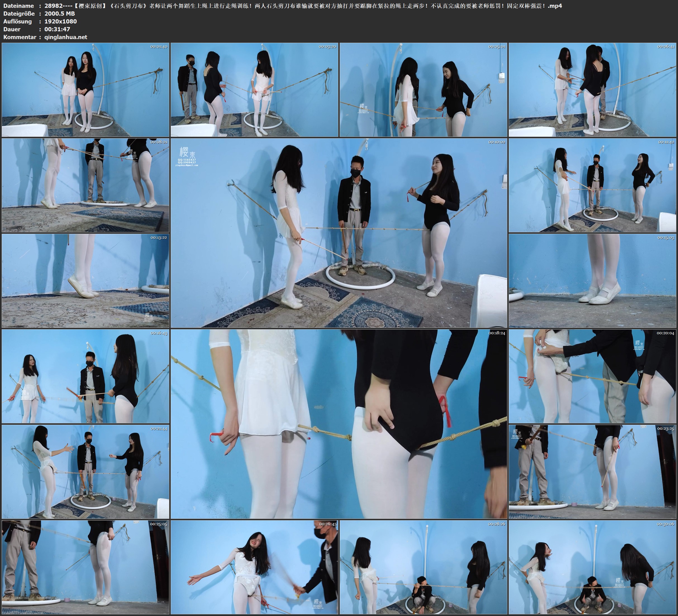Screen dimensions: 678x616
Task: Click the thumbnail at 00:11:42
Action: tap(592, 185)
